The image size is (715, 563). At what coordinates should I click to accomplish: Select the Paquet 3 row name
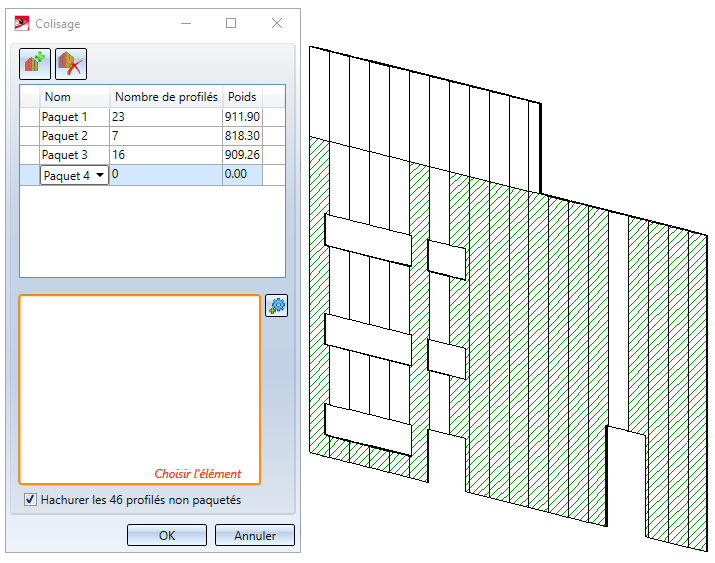tap(75, 155)
